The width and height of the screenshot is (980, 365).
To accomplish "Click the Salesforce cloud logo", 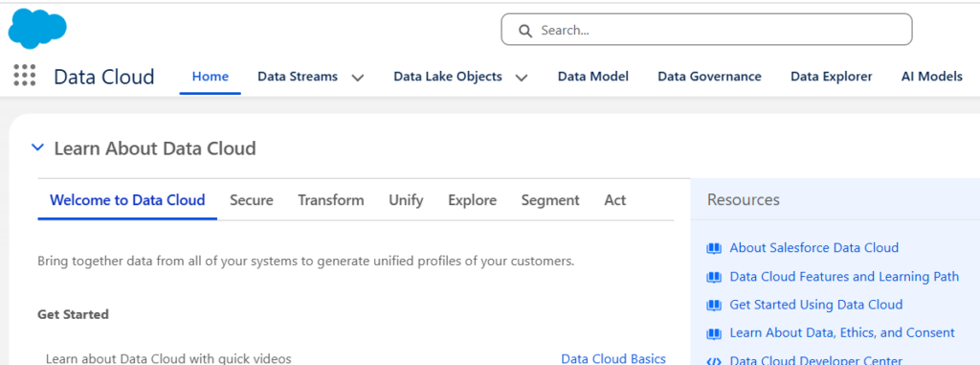I will click(x=37, y=28).
